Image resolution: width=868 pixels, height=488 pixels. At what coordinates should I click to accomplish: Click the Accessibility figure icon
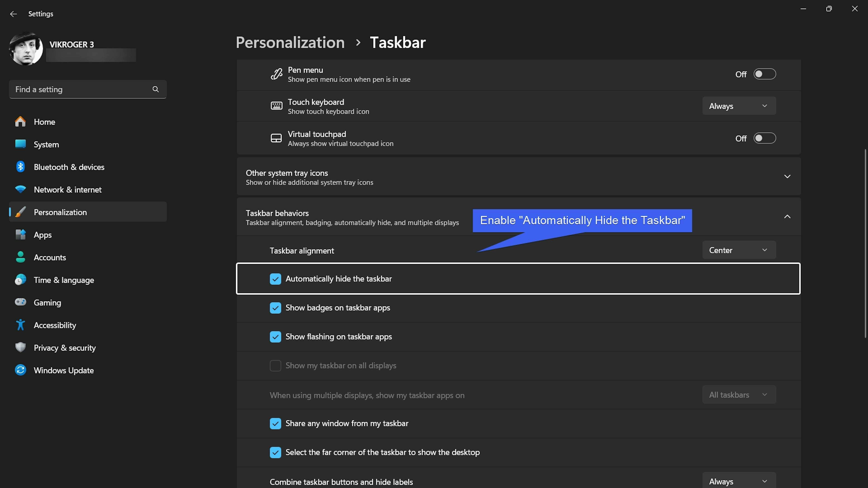tap(20, 325)
